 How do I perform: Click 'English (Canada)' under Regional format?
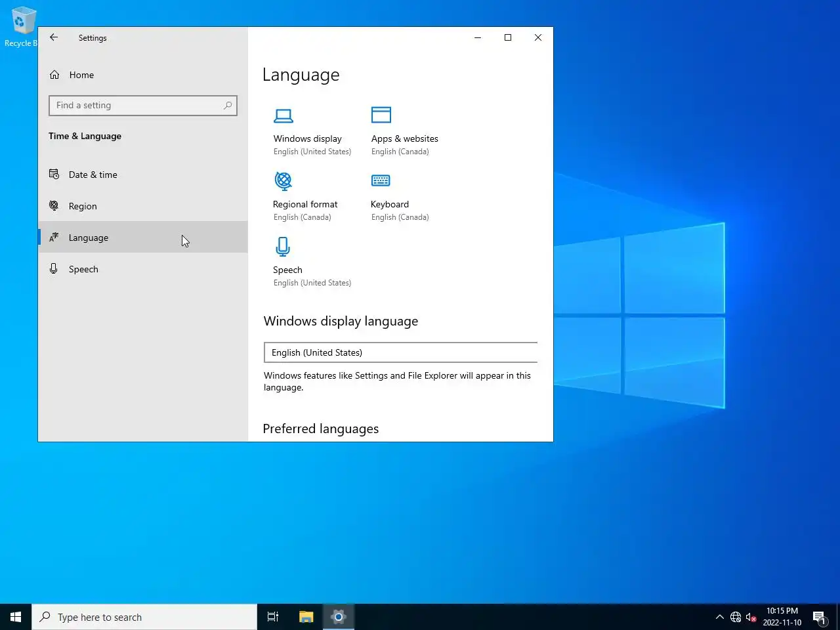tap(303, 217)
